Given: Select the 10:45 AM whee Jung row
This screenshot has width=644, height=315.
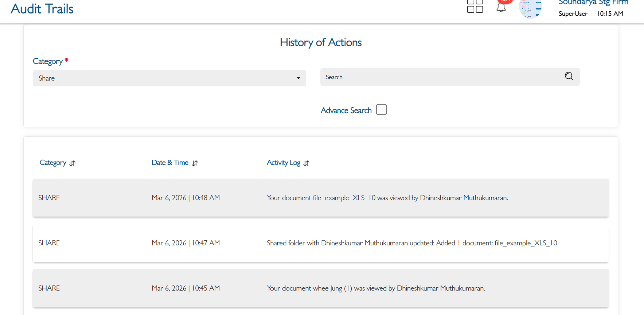Looking at the screenshot, I should pos(320,288).
